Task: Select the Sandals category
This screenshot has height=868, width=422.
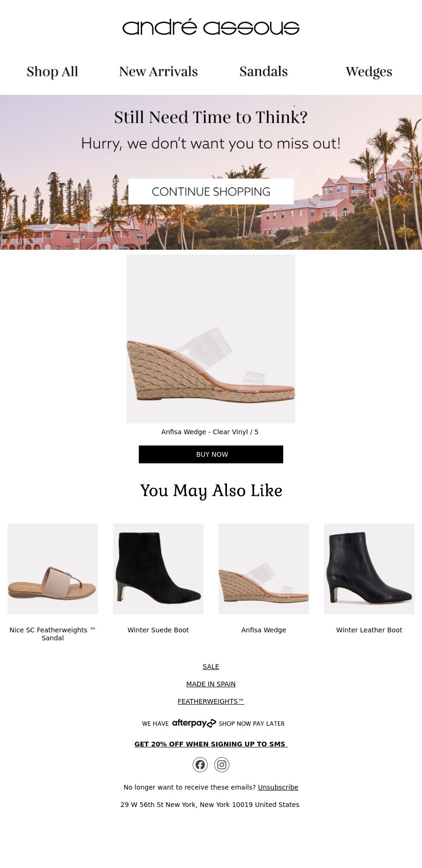Action: coord(264,72)
